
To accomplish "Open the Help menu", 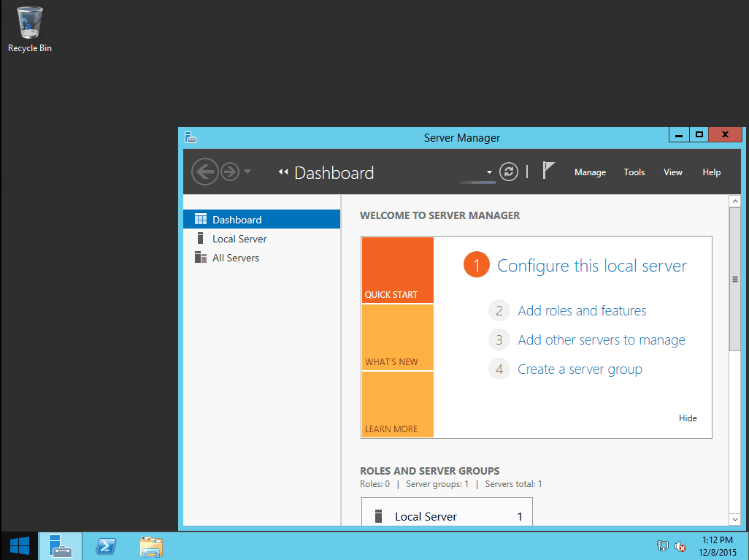I will (711, 172).
